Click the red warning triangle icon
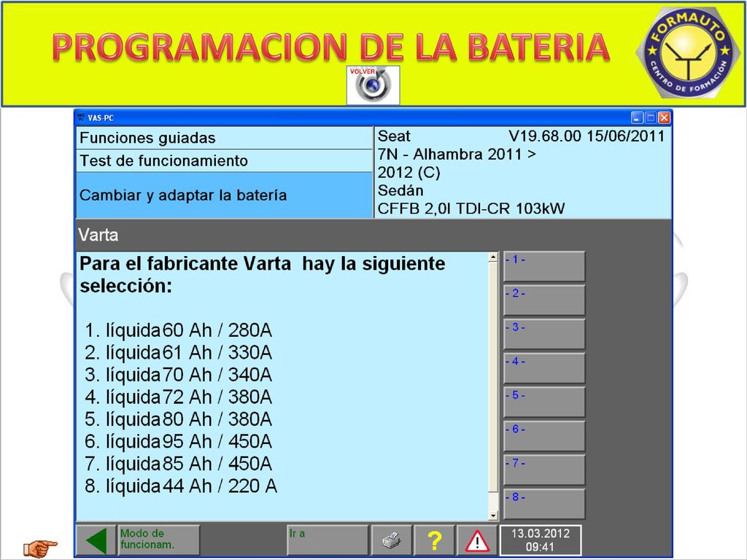 [477, 540]
